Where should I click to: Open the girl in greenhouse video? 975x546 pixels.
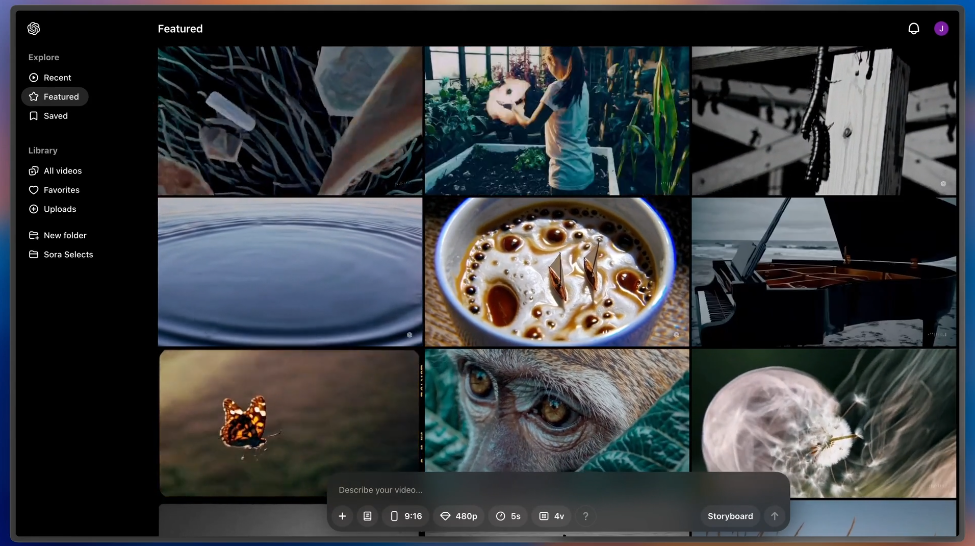coord(557,121)
